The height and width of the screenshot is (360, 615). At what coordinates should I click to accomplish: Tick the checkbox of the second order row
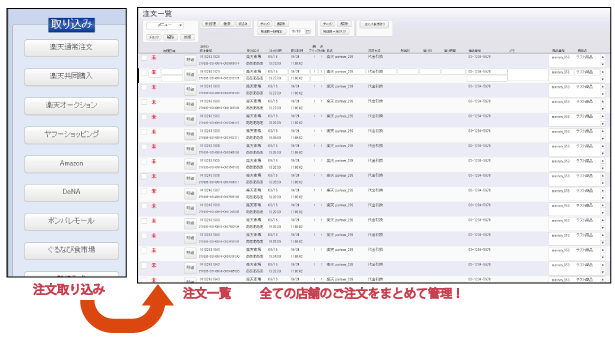144,73
